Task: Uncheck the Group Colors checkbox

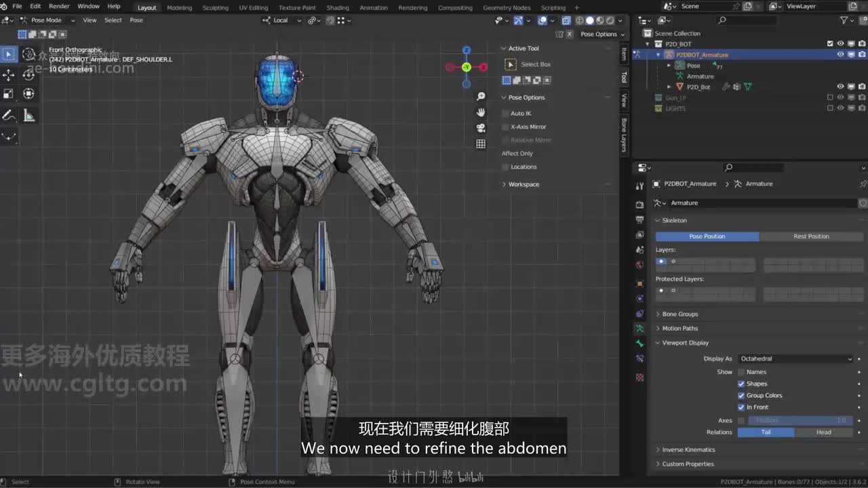Action: [741, 395]
